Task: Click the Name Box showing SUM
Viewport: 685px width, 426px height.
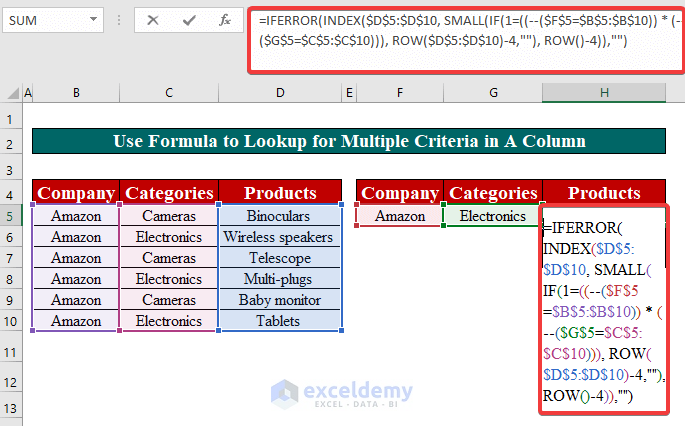Action: click(53, 20)
